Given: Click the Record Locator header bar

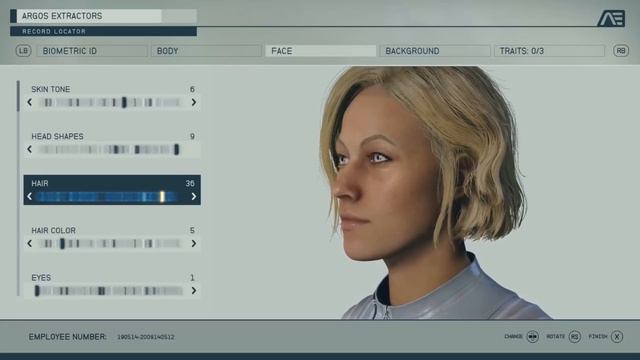Looking at the screenshot, I should point(104,31).
